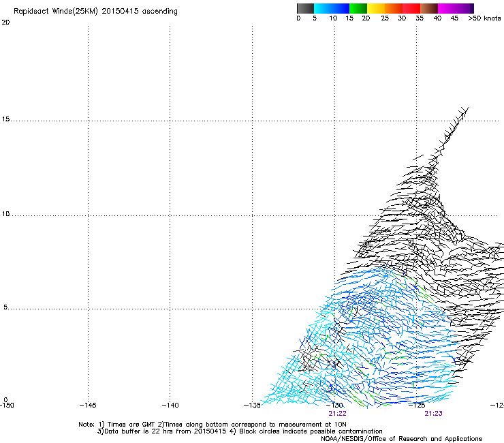The height and width of the screenshot is (443, 504).
Task: Click the longitude axis label '-145'
Action: tap(88, 406)
